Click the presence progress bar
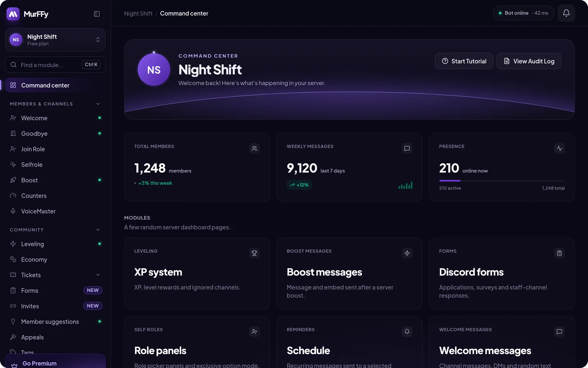 [502, 181]
